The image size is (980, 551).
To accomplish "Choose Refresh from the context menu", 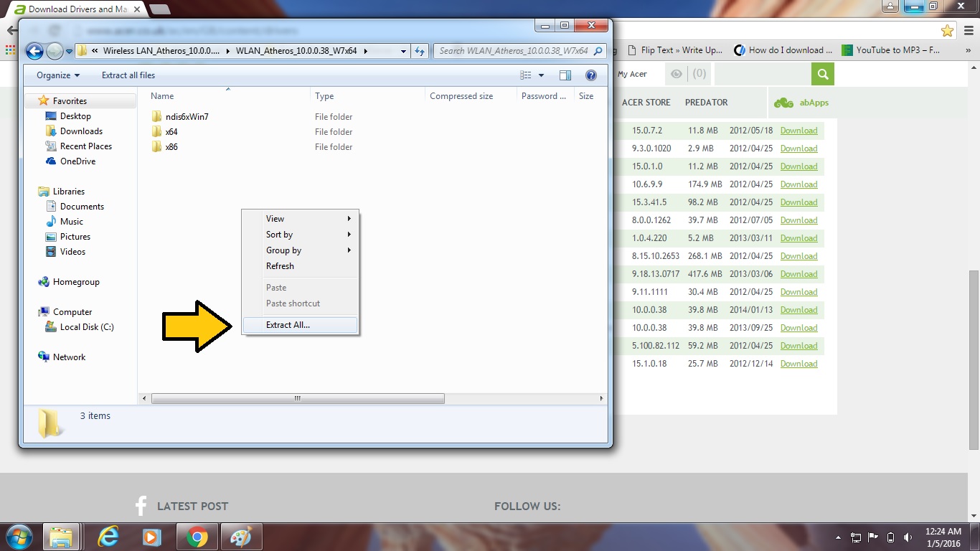I will [301, 266].
